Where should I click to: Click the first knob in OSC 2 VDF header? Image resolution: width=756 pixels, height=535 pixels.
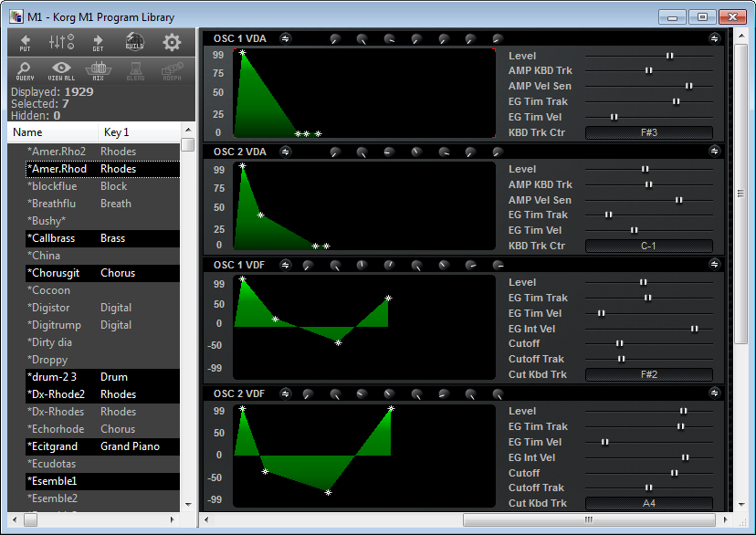[308, 394]
